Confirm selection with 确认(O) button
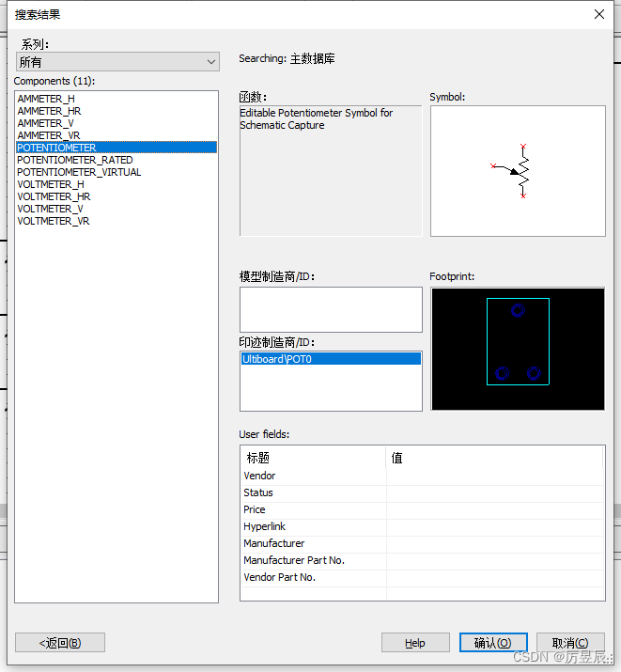The image size is (621, 672). pyautogui.click(x=493, y=643)
